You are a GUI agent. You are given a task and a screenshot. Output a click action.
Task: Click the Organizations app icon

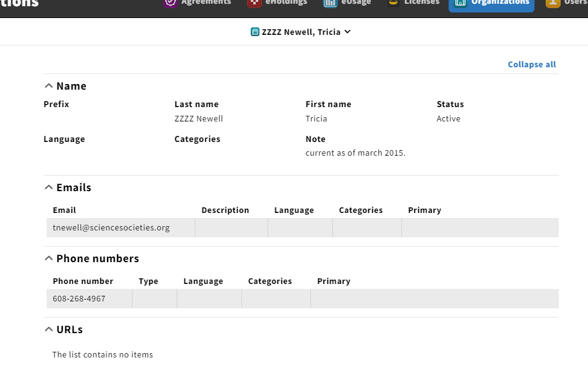pyautogui.click(x=460, y=2)
